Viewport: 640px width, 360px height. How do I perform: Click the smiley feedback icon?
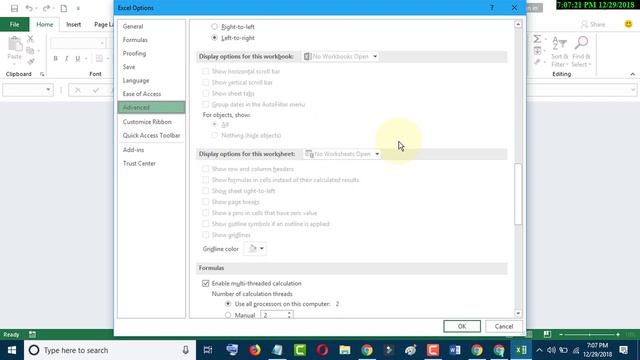click(628, 24)
